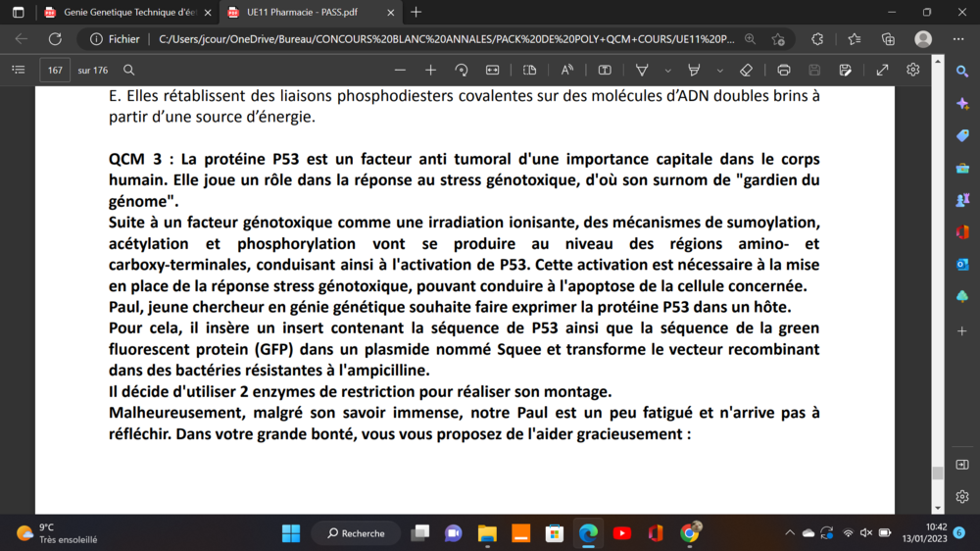This screenshot has height=551, width=980.
Task: Open Shopping tag in sidebar
Action: (962, 135)
